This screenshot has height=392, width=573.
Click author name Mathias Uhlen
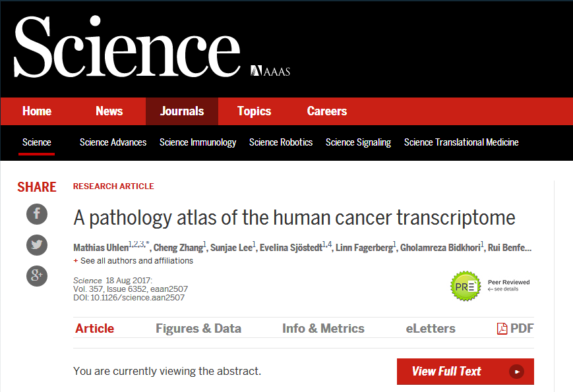101,248
